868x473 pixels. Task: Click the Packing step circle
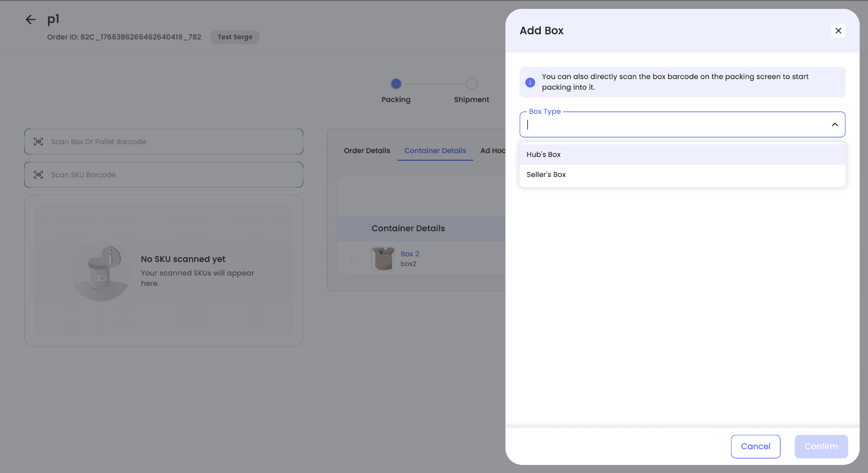click(x=396, y=84)
